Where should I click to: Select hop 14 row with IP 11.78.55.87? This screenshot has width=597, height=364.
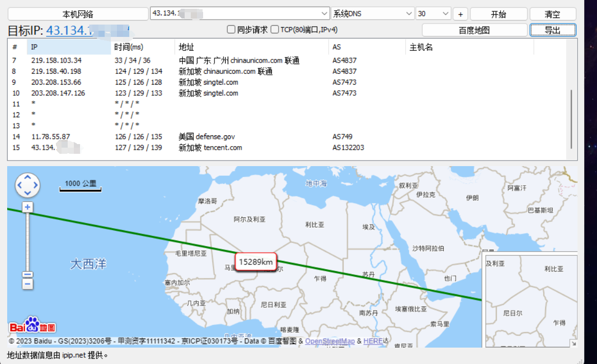[x=50, y=137]
